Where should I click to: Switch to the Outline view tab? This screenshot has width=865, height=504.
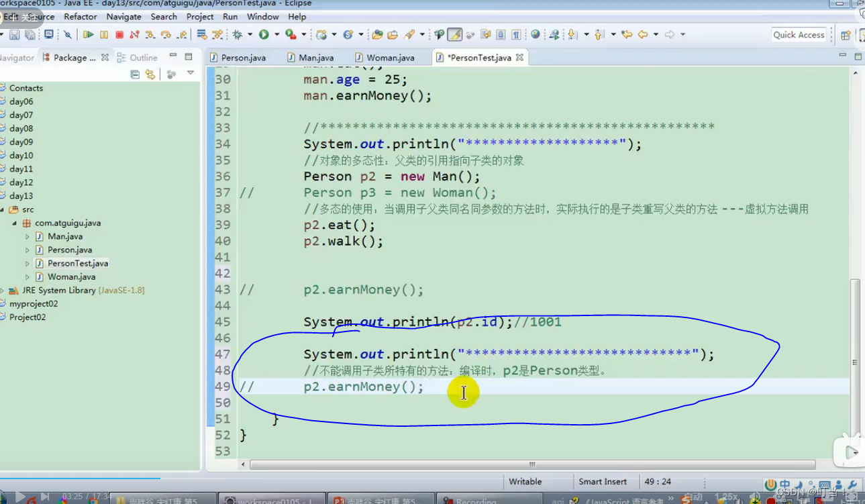(138, 58)
